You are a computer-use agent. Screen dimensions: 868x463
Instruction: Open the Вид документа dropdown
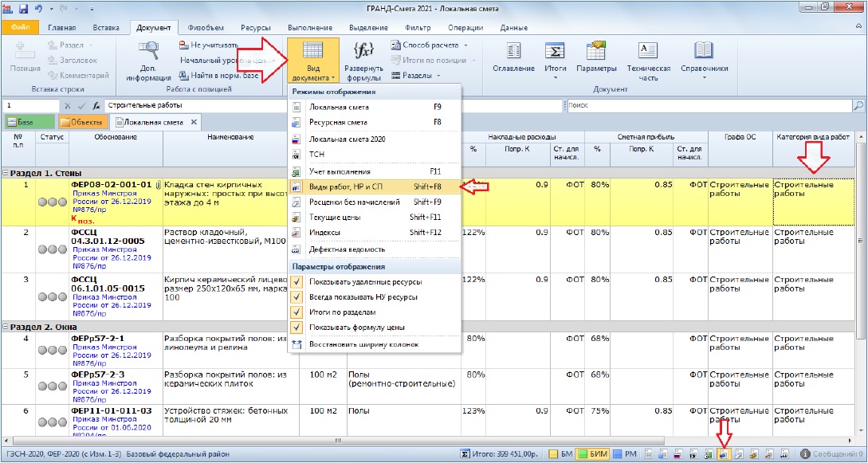click(x=312, y=60)
